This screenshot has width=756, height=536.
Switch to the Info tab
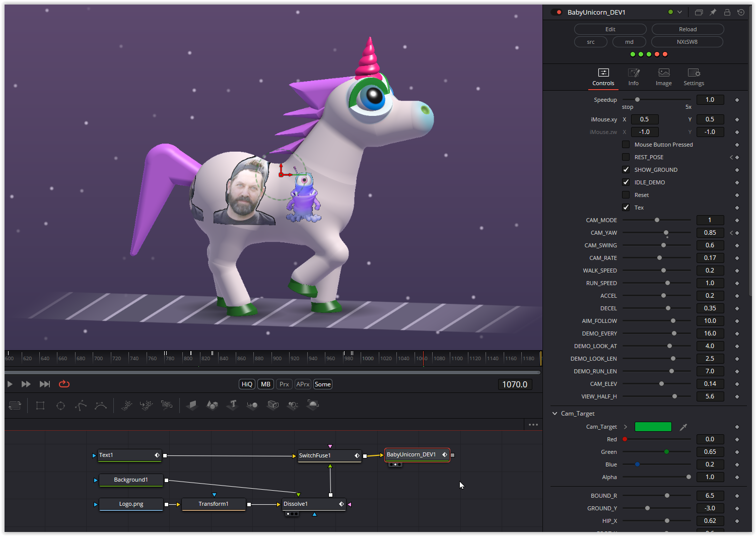tap(634, 77)
